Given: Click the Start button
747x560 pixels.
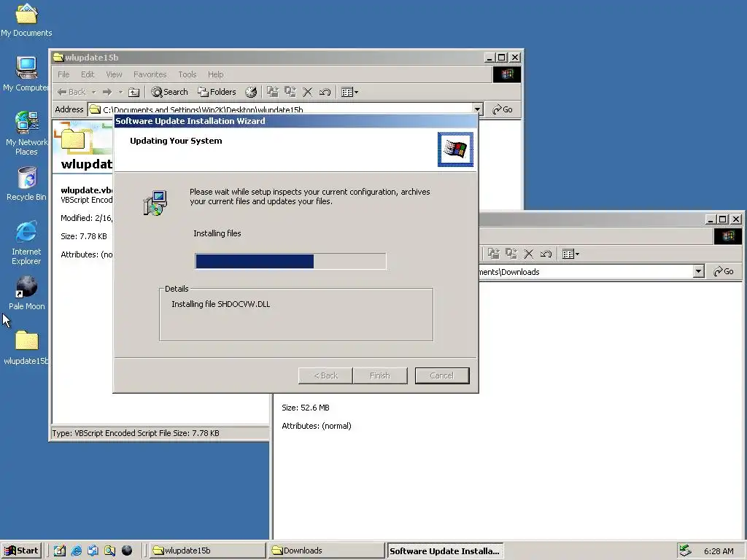Looking at the screenshot, I should [22, 551].
